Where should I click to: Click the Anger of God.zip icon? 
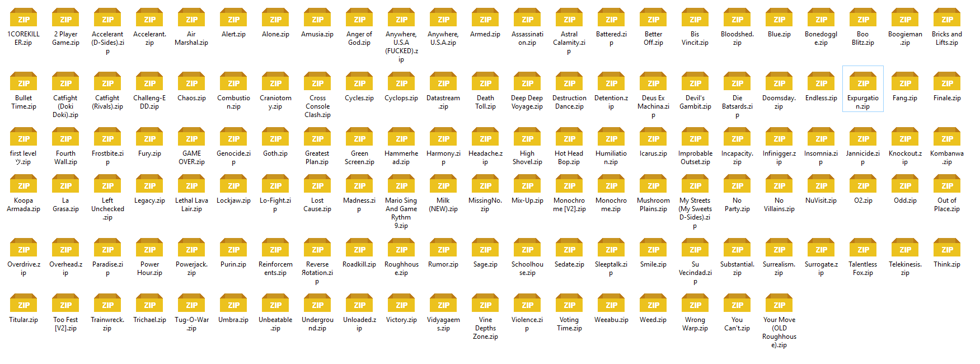(359, 18)
